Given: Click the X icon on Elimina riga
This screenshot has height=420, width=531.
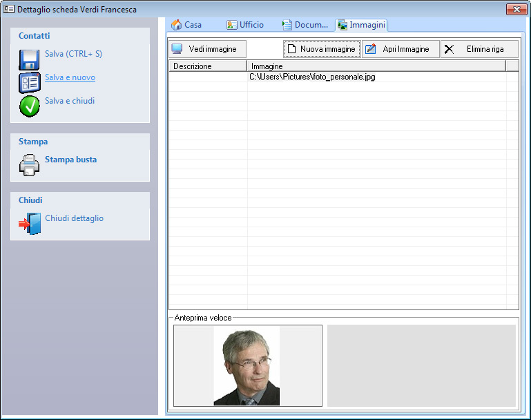Looking at the screenshot, I should (449, 49).
